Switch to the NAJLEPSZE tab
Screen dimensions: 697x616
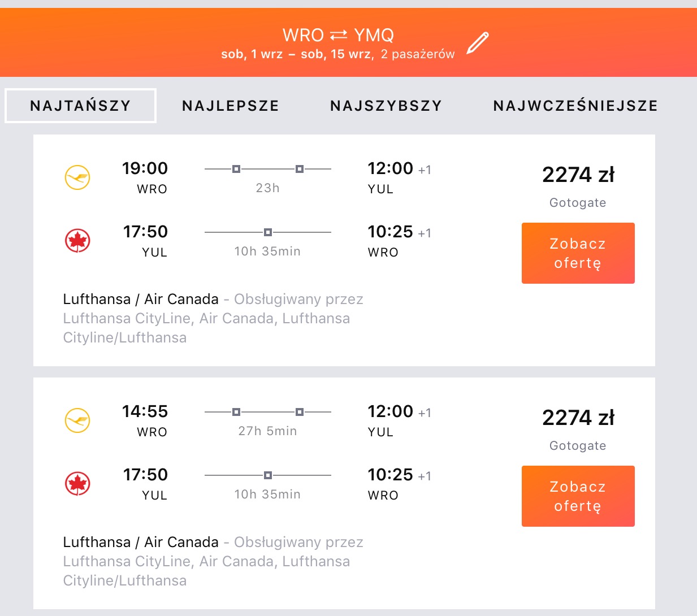pos(231,106)
